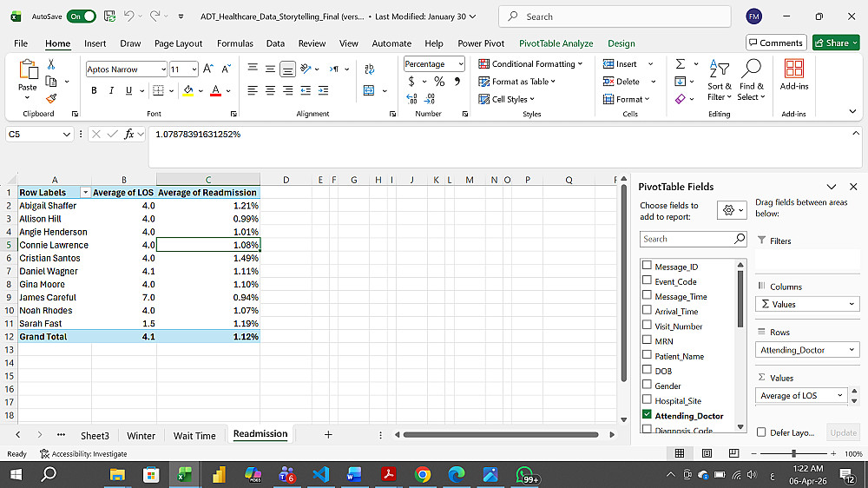
Task: Check the Event_Code field checkbox
Action: 647,280
